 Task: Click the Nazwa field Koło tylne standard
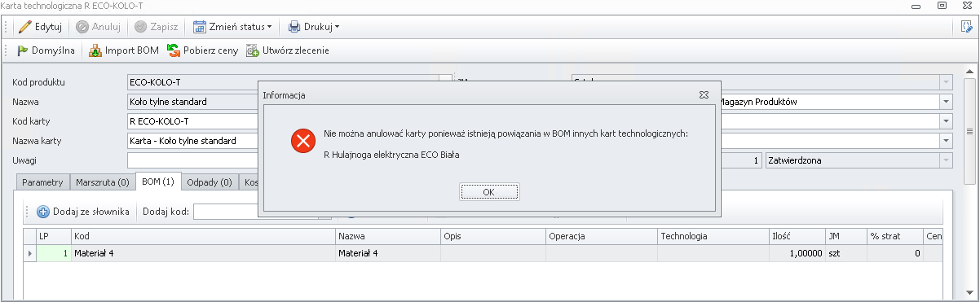click(192, 102)
